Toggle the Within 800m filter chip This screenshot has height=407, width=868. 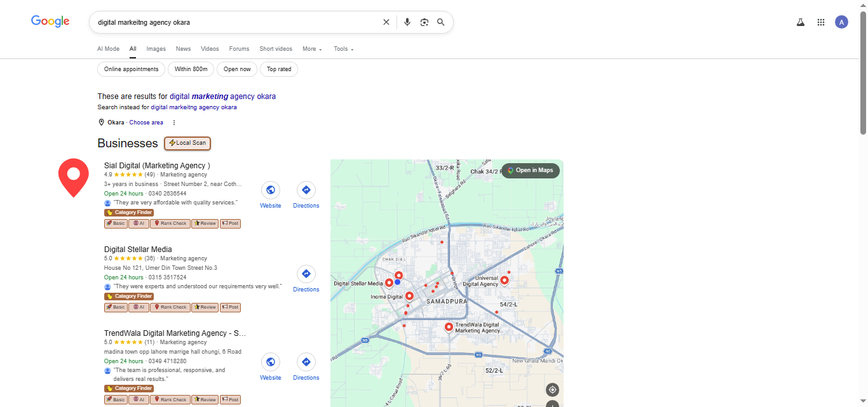coord(191,69)
